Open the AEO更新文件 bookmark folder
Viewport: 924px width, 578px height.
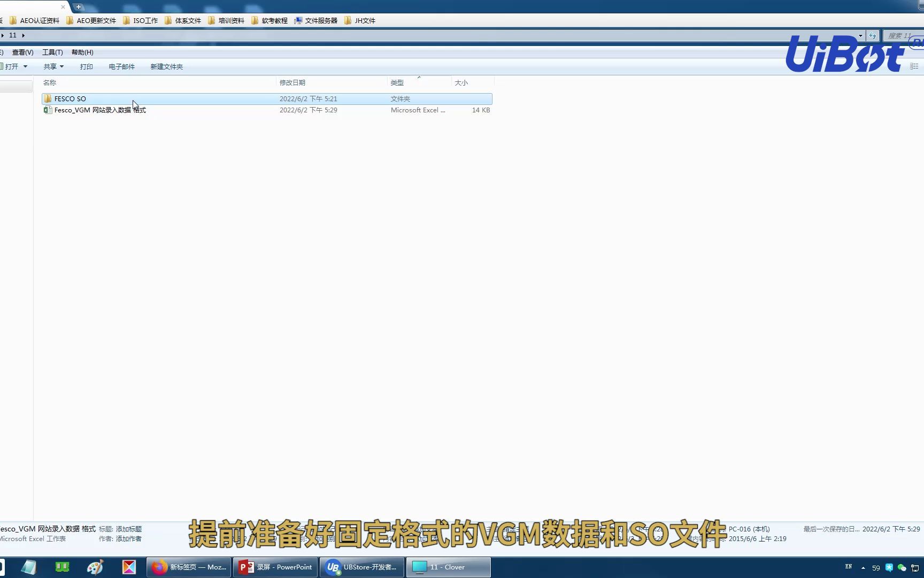(91, 20)
